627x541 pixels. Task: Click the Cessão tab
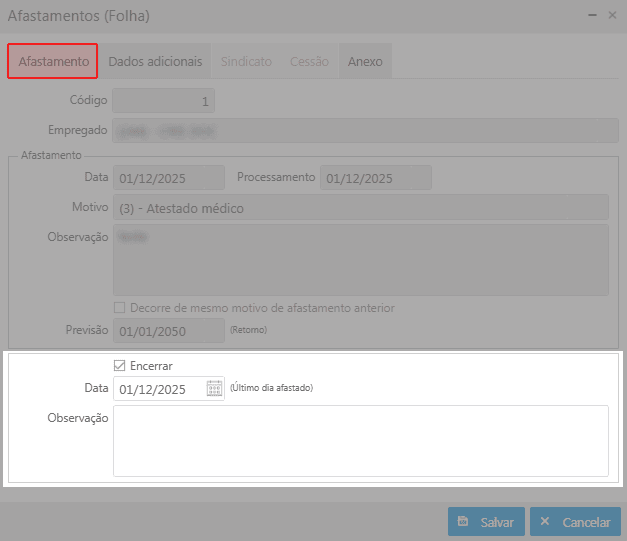(x=310, y=61)
